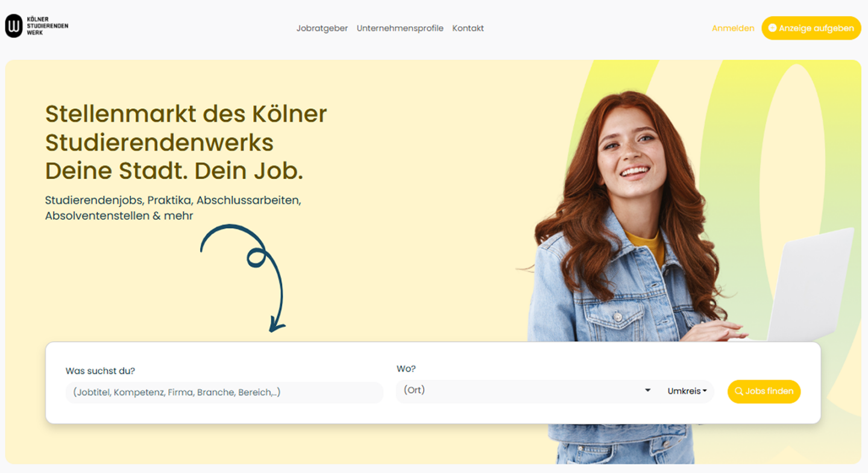Click the 'Wo?' label
Viewport: 868px width, 473px height.
pyautogui.click(x=406, y=369)
